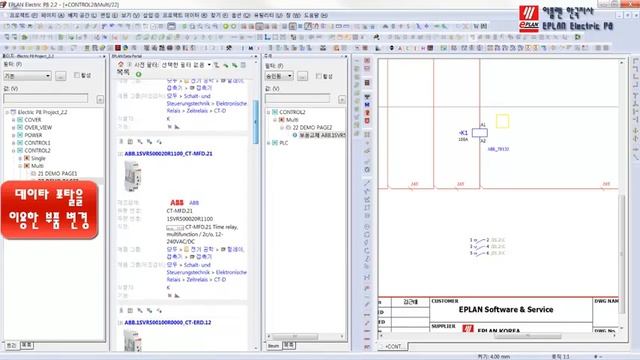The width and height of the screenshot is (640, 360).
Task: Go to the Data Portal home icon
Action: pyautogui.click(x=121, y=64)
